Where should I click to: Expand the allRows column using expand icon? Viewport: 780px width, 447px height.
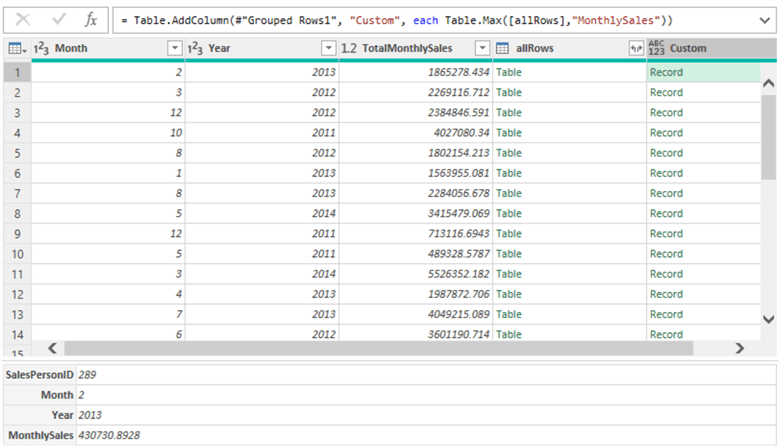pos(634,48)
